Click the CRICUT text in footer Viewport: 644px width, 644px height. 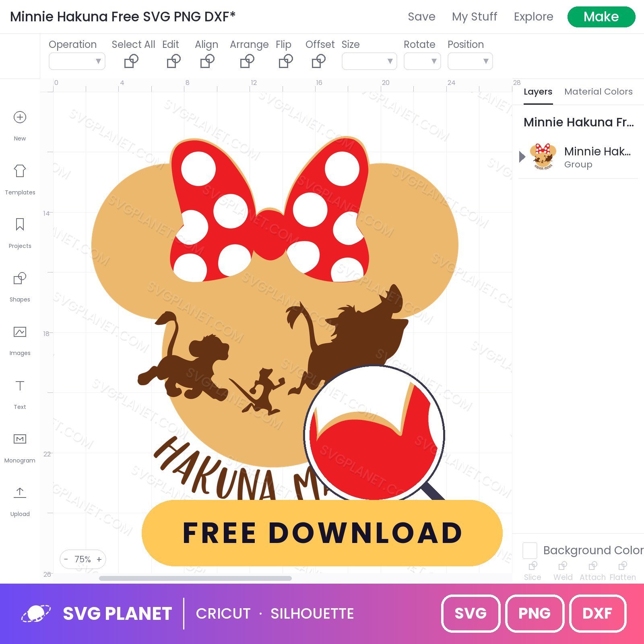coord(223,613)
